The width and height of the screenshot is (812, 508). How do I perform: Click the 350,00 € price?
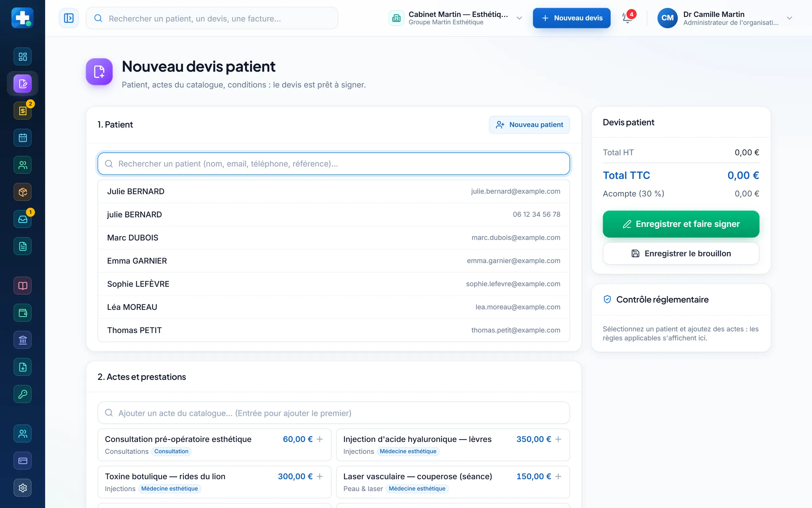(534, 439)
